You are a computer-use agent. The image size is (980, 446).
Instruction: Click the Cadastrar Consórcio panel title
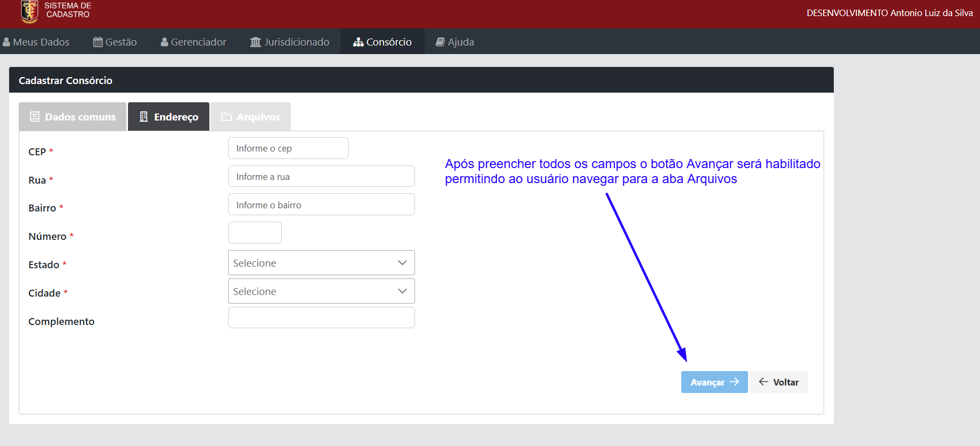point(65,80)
